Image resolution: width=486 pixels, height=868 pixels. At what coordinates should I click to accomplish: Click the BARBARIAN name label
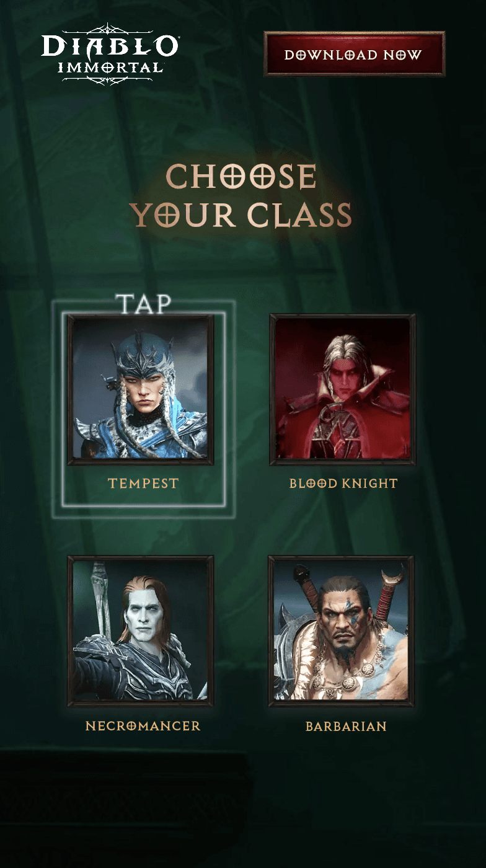pyautogui.click(x=346, y=727)
